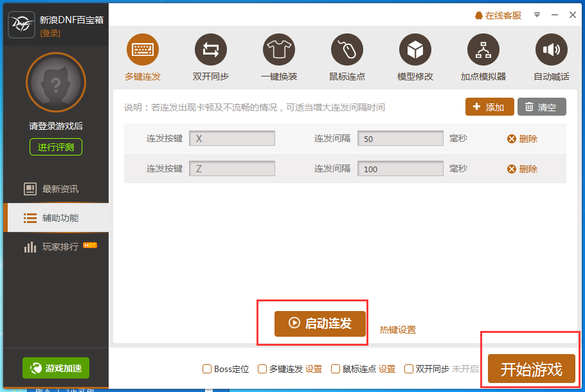Open the 加点模拟器 tree icon
585x392 pixels.
(483, 49)
